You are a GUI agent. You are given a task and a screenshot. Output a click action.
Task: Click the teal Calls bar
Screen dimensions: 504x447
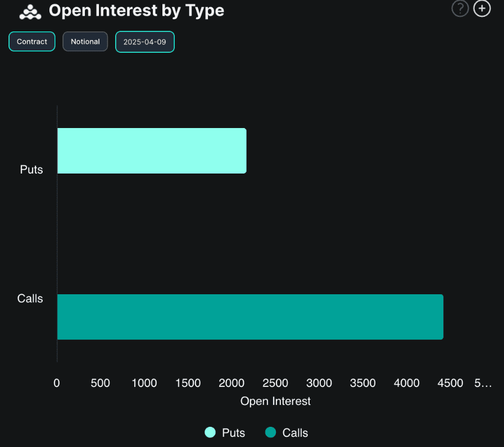pos(250,317)
